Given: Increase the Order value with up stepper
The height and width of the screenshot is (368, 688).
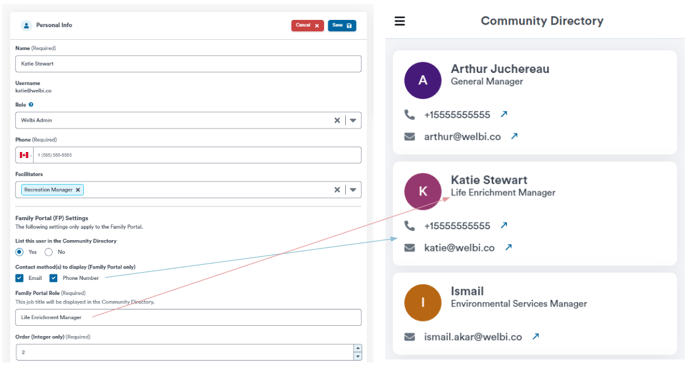Looking at the screenshot, I should coord(358,348).
